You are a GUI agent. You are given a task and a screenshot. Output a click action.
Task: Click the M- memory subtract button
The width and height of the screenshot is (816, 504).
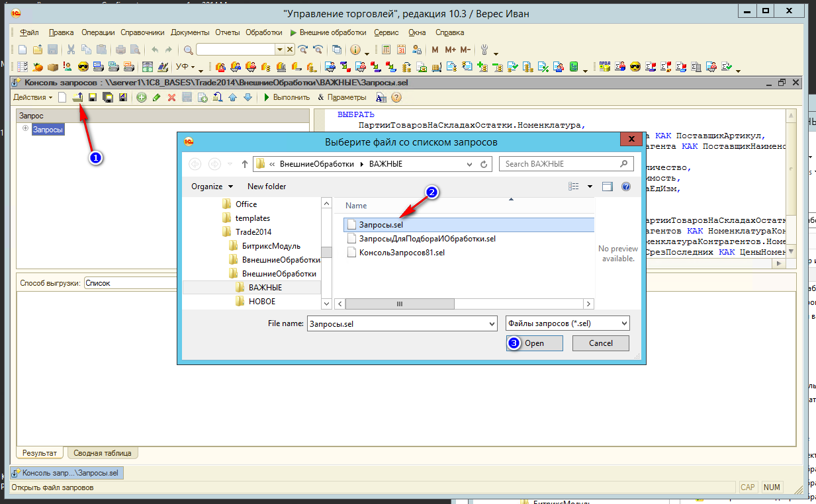[x=465, y=50]
